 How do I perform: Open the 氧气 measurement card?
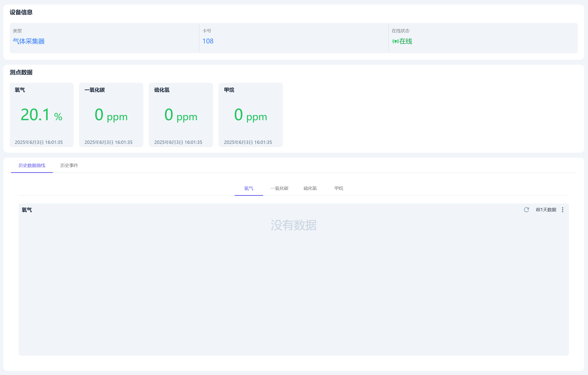(41, 114)
